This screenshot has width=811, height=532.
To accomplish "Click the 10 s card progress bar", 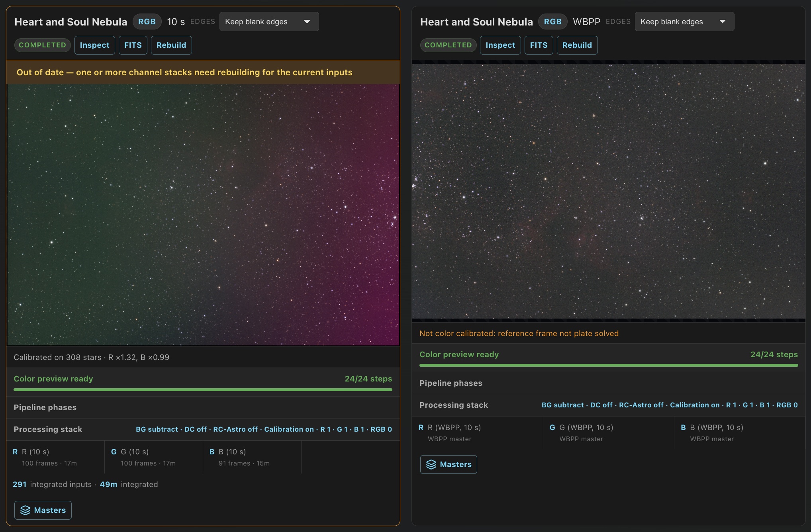I will tap(203, 389).
